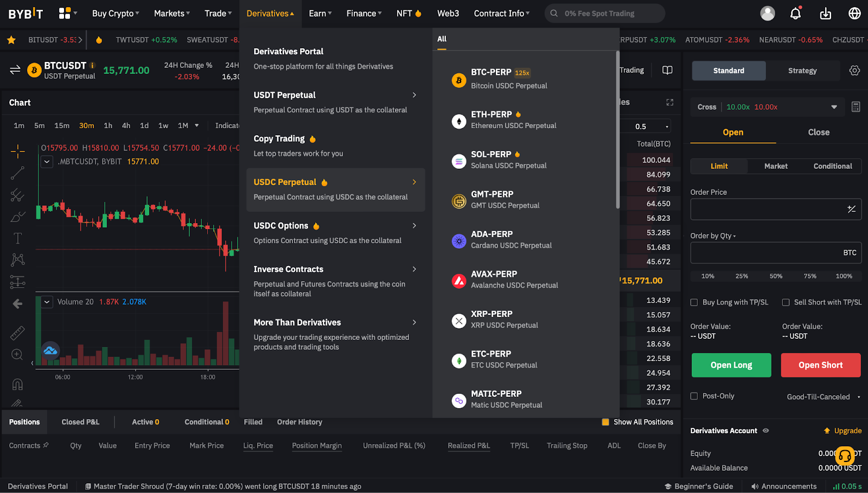Screen dimensions: 868x493
Task: Uncheck Show All Positions
Action: pos(605,422)
